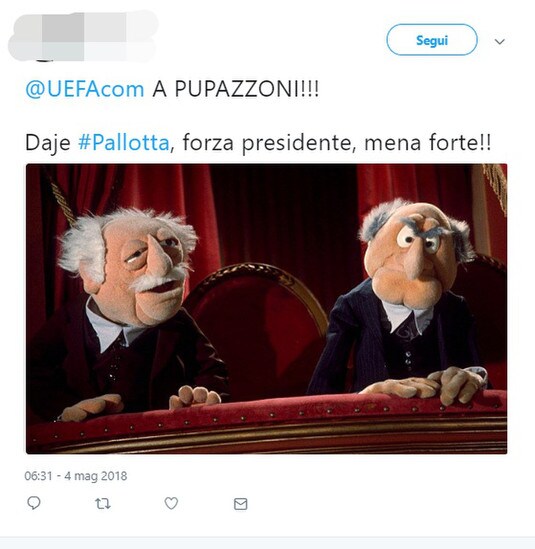Open the blurred author profile name

(83, 37)
